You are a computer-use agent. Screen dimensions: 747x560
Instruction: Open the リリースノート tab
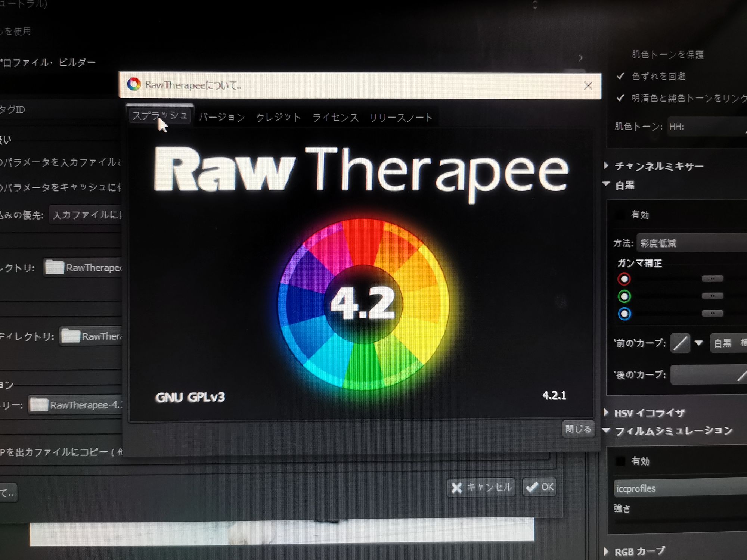point(400,118)
